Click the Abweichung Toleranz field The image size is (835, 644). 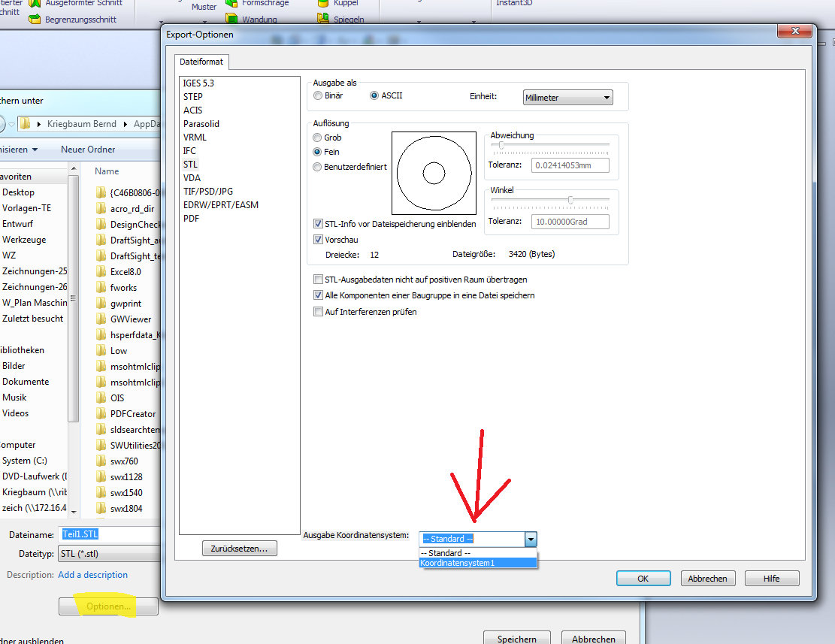[x=570, y=165]
